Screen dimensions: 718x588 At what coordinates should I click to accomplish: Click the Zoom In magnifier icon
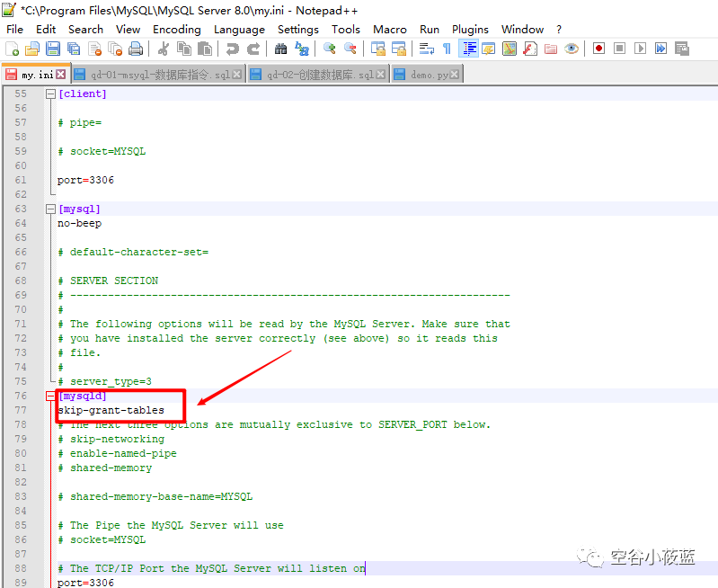329,49
